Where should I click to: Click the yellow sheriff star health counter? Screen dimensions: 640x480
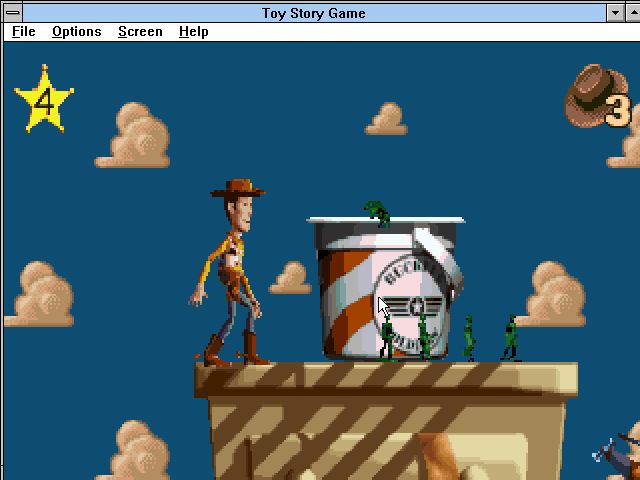point(44,99)
